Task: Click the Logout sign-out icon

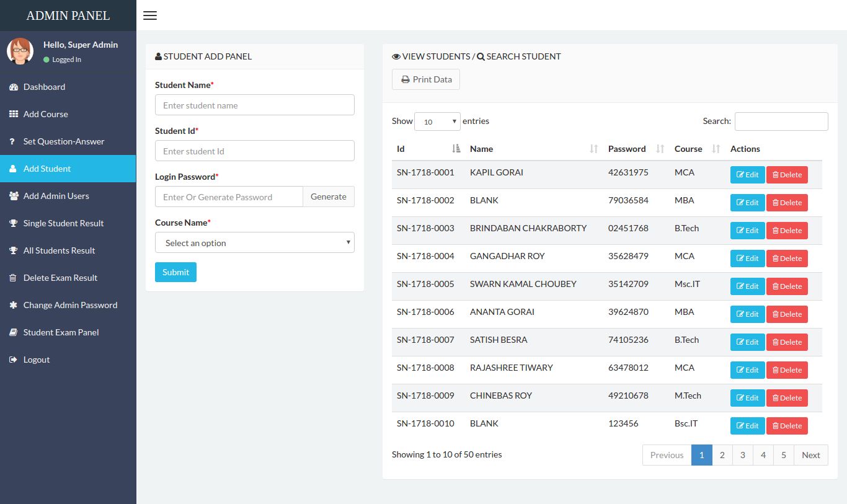Action: (x=13, y=360)
